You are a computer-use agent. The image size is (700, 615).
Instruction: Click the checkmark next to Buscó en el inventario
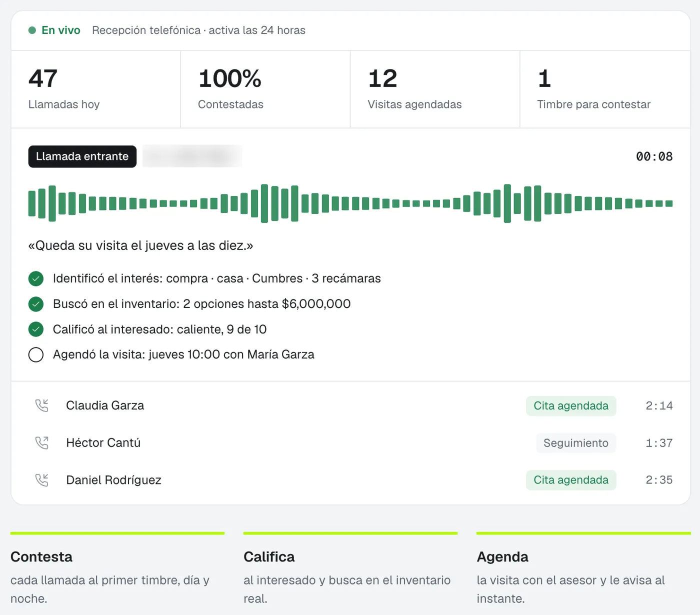tap(36, 304)
